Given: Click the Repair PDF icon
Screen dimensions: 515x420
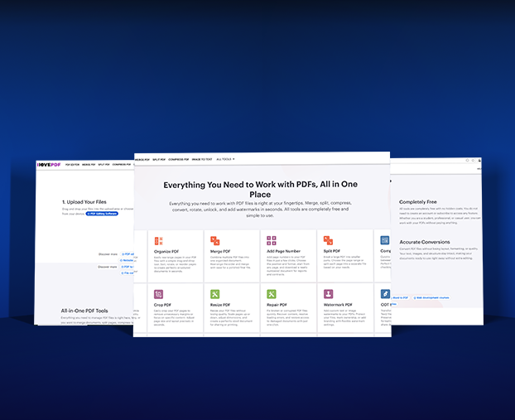Looking at the screenshot, I should 272,294.
